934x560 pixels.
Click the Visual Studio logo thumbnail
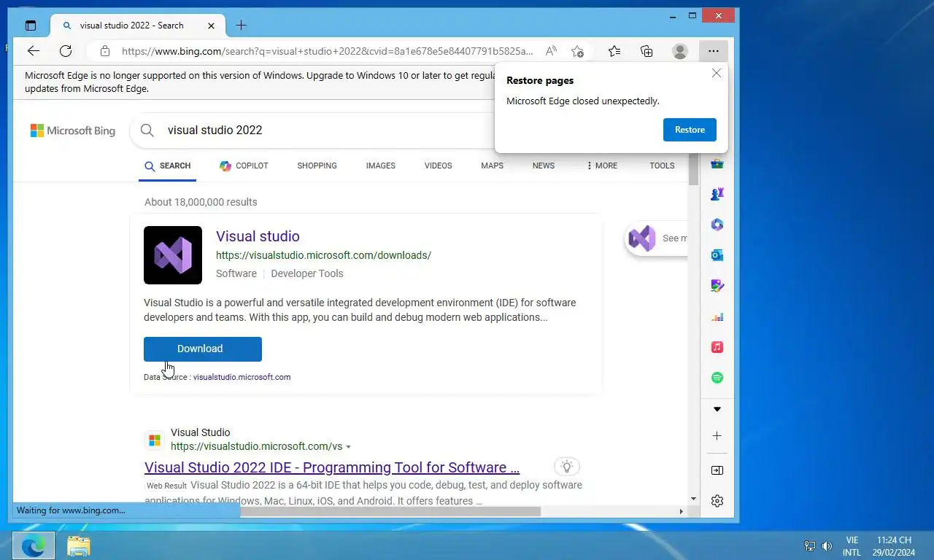tap(173, 255)
